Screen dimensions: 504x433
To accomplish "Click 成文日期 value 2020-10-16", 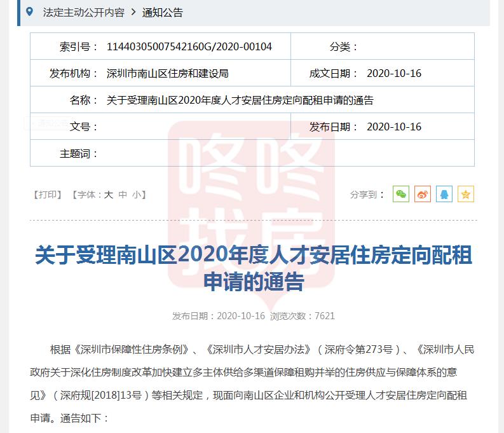I will pos(394,73).
